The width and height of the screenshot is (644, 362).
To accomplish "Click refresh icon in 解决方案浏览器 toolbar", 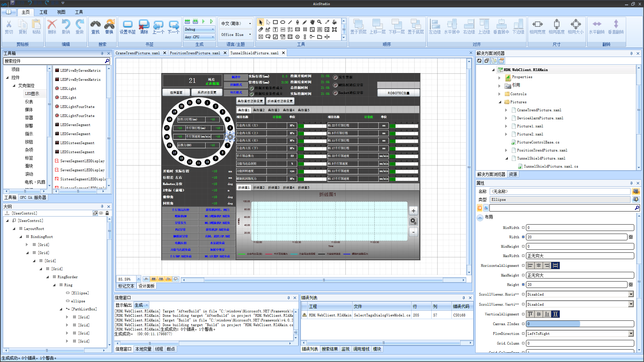I will (479, 61).
